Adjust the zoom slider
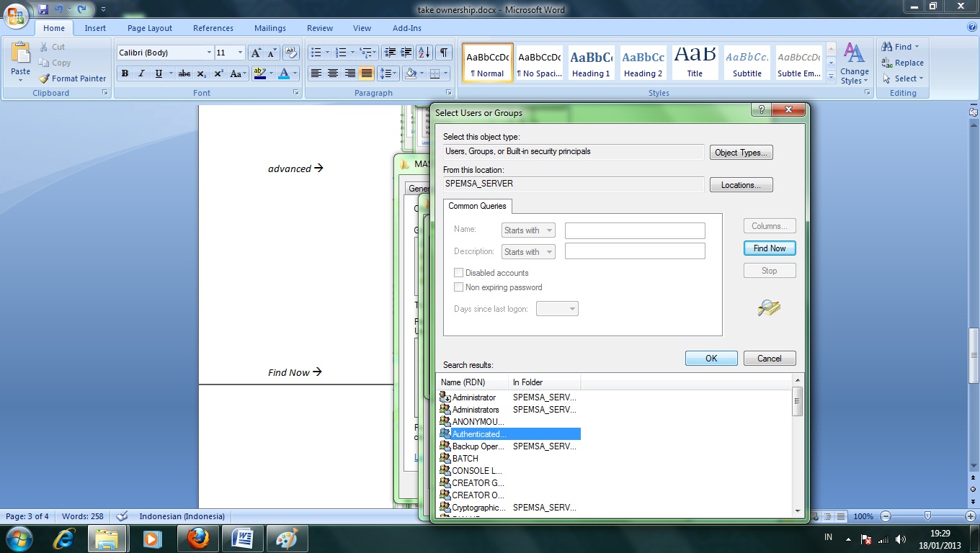 (927, 516)
